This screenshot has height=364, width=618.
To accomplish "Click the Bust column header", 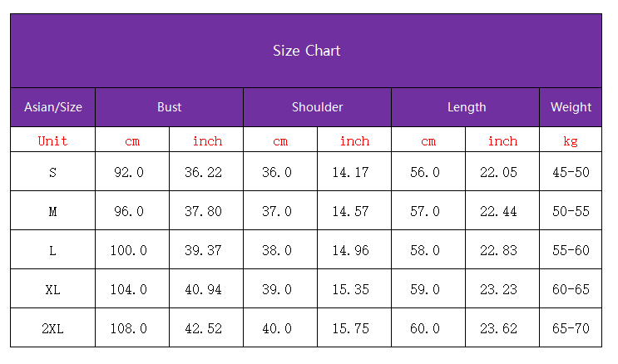I will (169, 107).
